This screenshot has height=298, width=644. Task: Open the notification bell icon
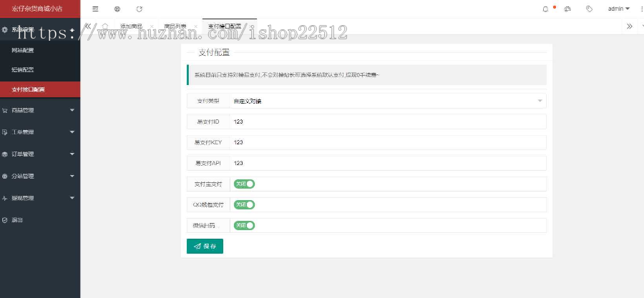tap(545, 9)
